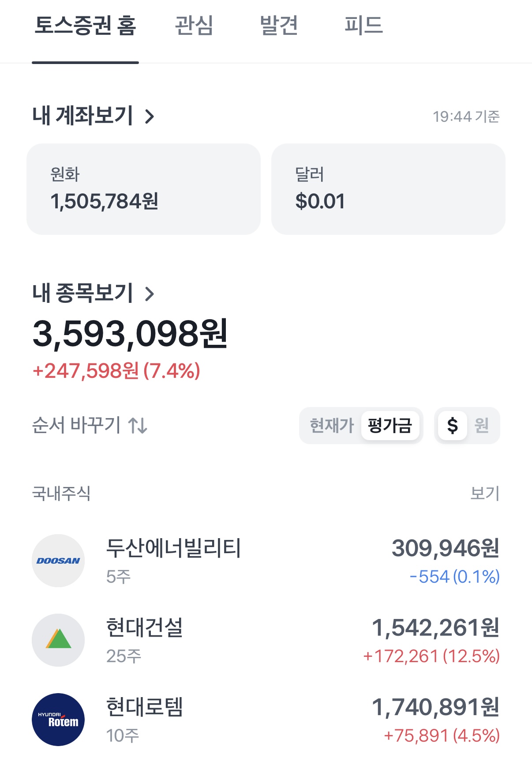This screenshot has width=532, height=777.
Task: Switch to 현재가 display mode
Action: [332, 426]
